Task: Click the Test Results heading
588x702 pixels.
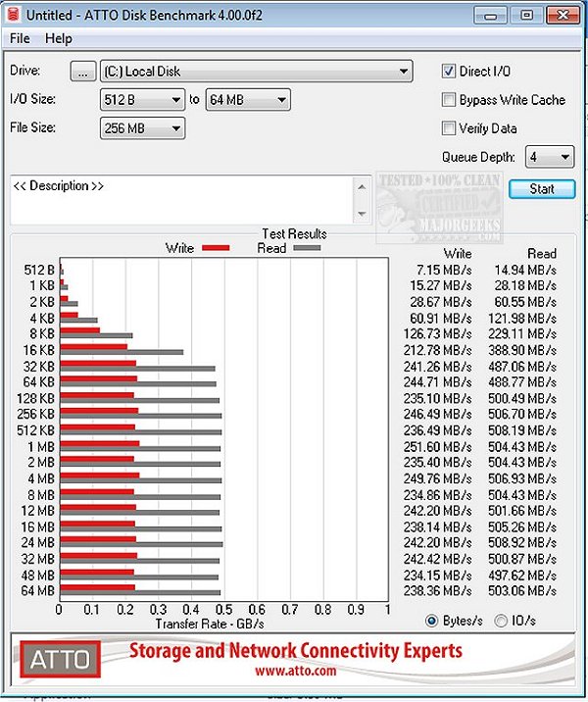Action: (294, 234)
